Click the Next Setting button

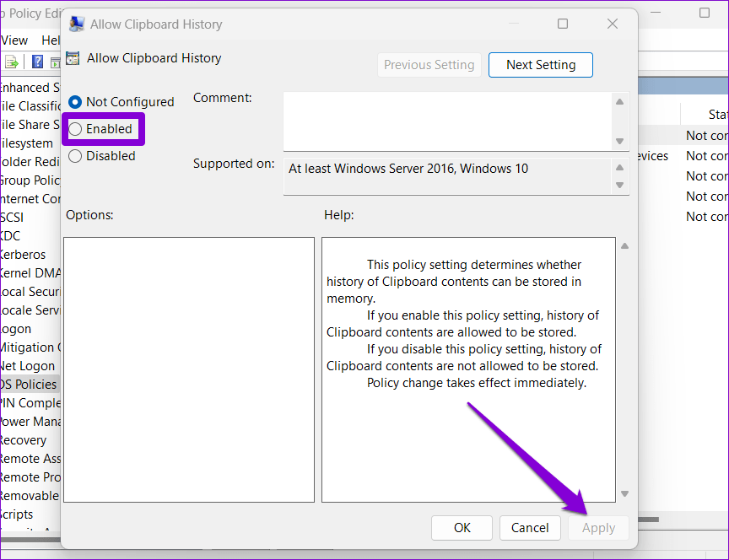click(x=540, y=64)
